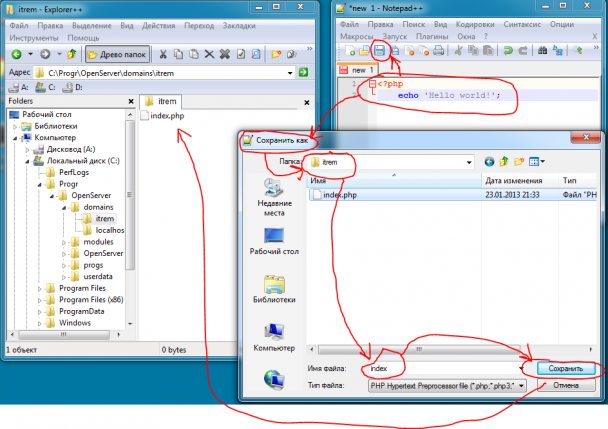Open the Файл menu in Explorer++
This screenshot has width=608, height=429.
(19, 26)
